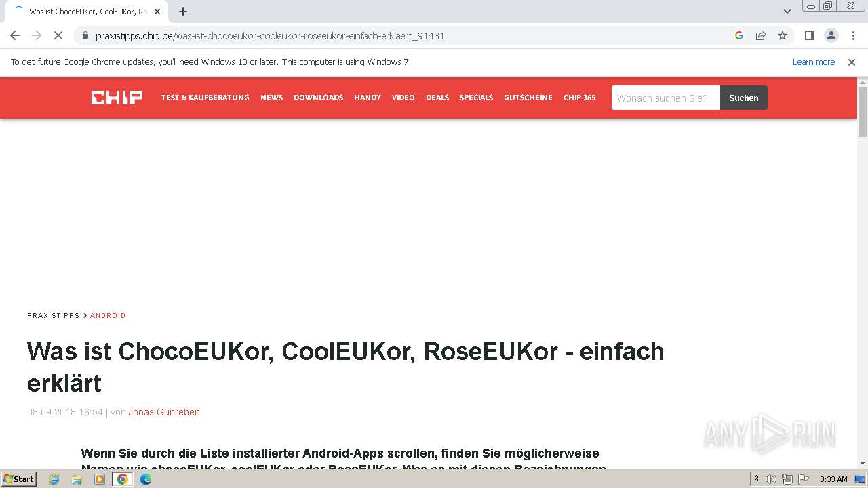The image size is (868, 488).
Task: Select the Chrome taskbar icon
Action: click(x=123, y=479)
